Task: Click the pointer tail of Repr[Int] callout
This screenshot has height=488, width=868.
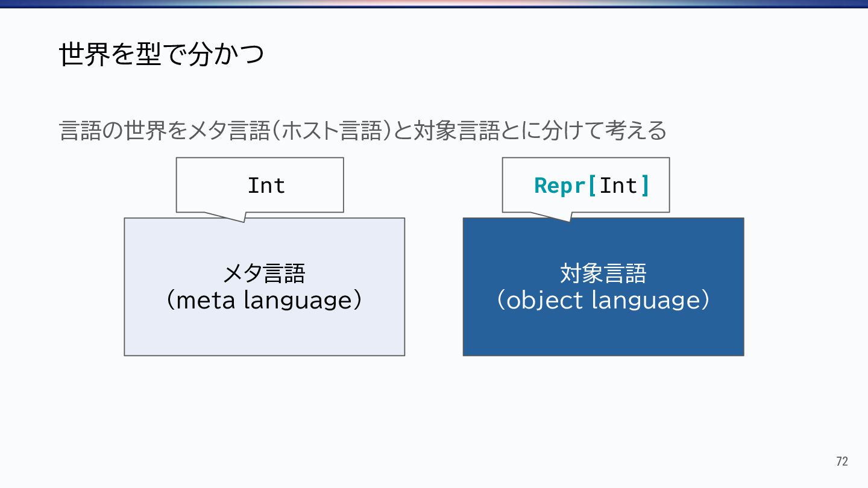Action: click(x=568, y=217)
